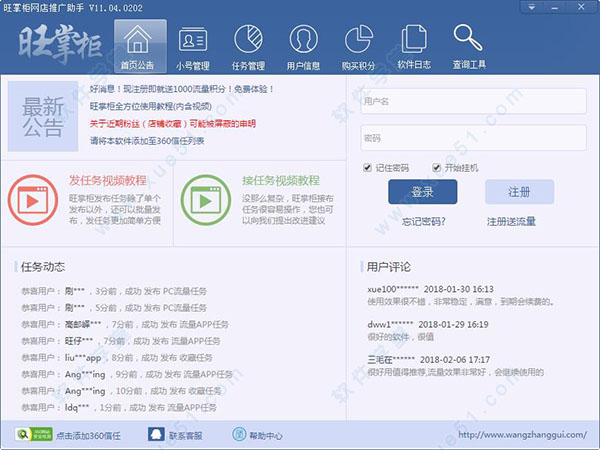This screenshot has height=450, width=600.
Task: Open 软件日志 software log
Action: (x=414, y=47)
